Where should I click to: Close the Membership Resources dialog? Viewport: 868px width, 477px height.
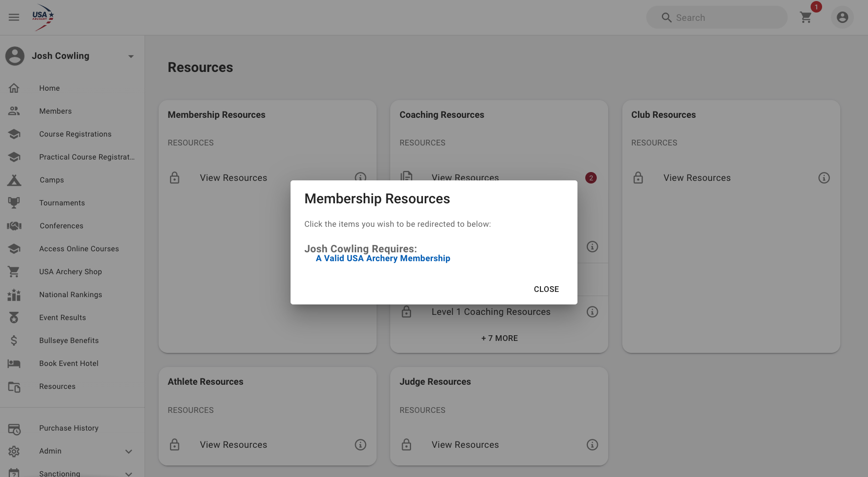click(x=546, y=289)
